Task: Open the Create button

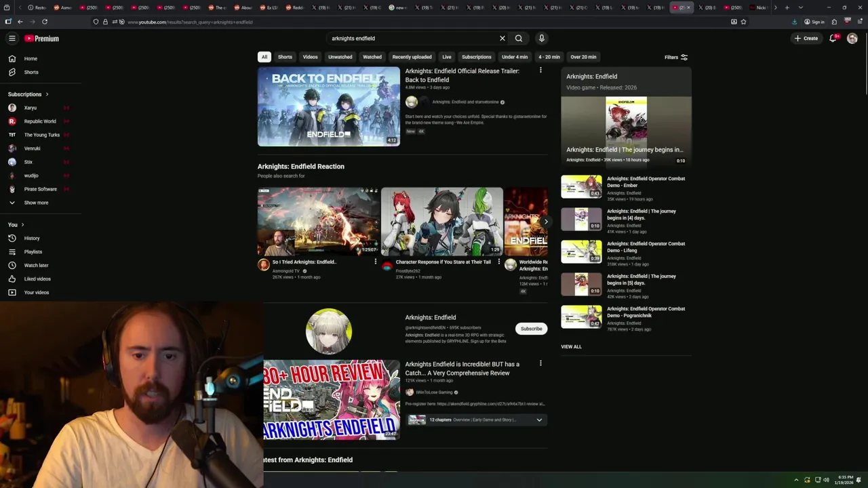Action: [x=806, y=39]
